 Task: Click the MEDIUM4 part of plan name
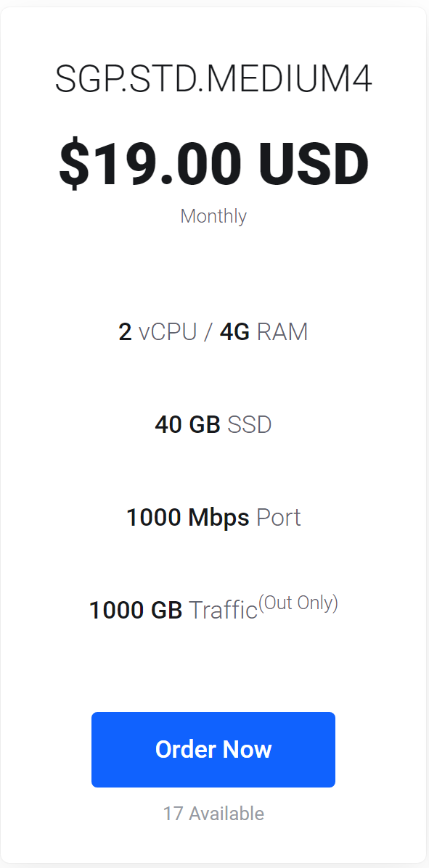285,80
